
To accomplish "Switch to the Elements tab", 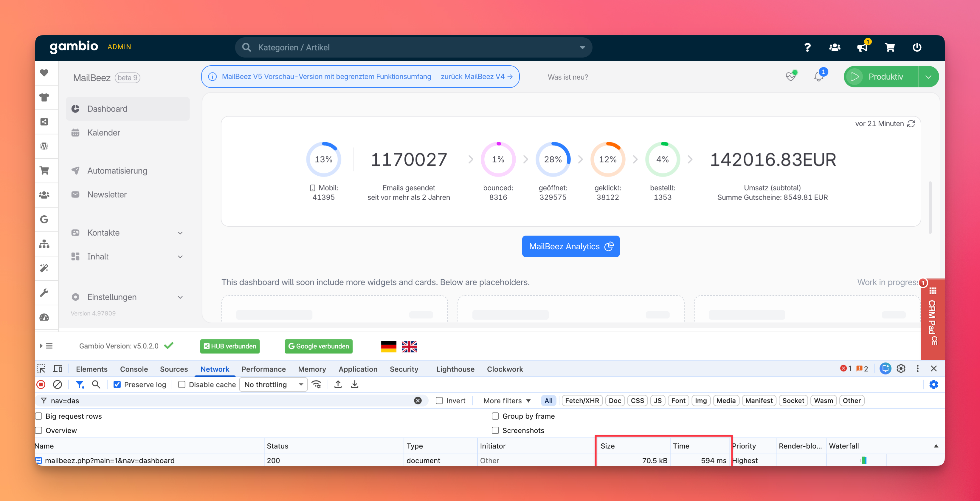I will pos(92,369).
